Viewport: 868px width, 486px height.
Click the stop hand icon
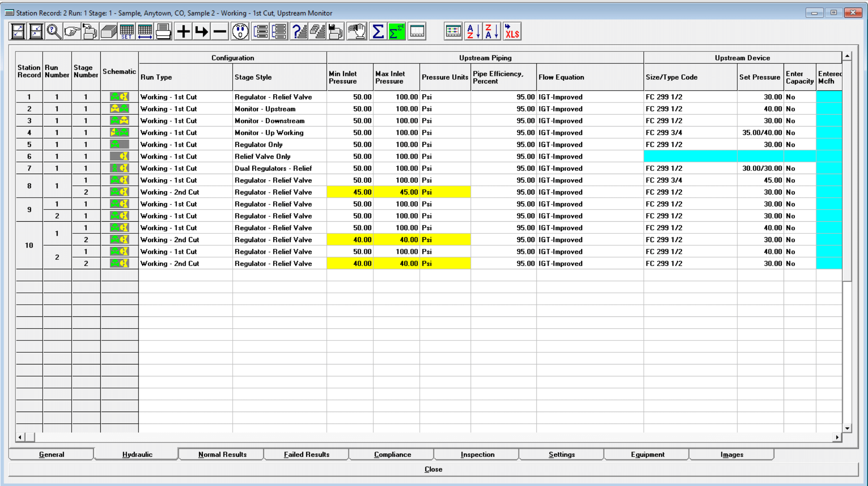[357, 32]
